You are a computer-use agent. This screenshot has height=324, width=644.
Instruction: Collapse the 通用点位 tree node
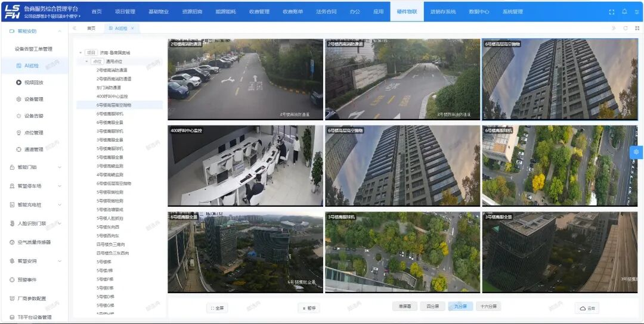pos(86,61)
